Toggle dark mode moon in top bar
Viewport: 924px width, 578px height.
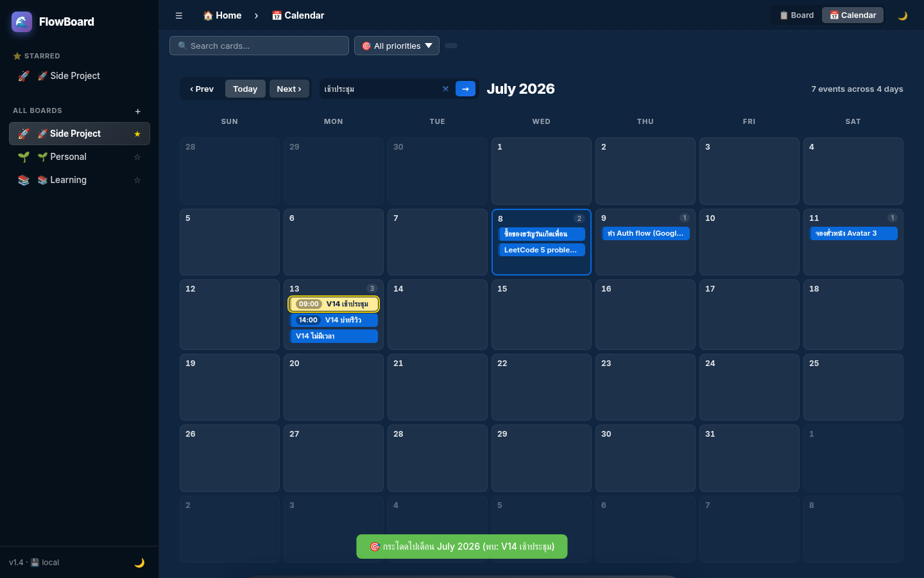pyautogui.click(x=903, y=15)
